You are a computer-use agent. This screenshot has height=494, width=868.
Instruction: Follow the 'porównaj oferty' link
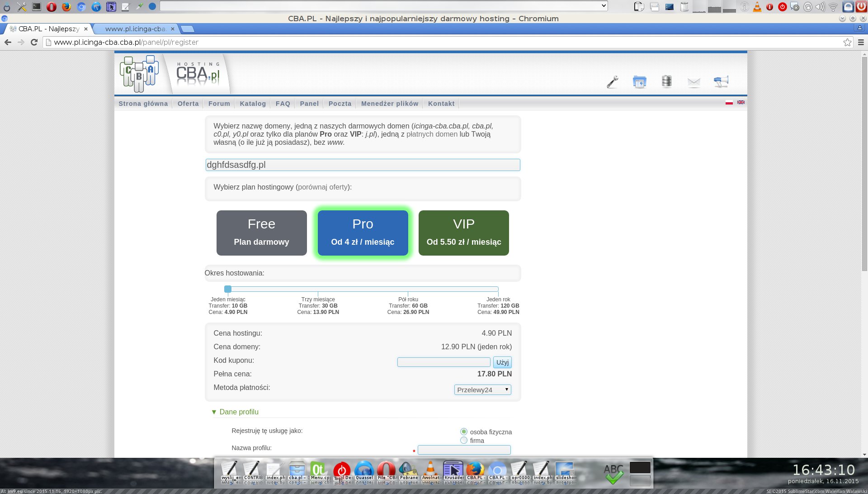323,187
